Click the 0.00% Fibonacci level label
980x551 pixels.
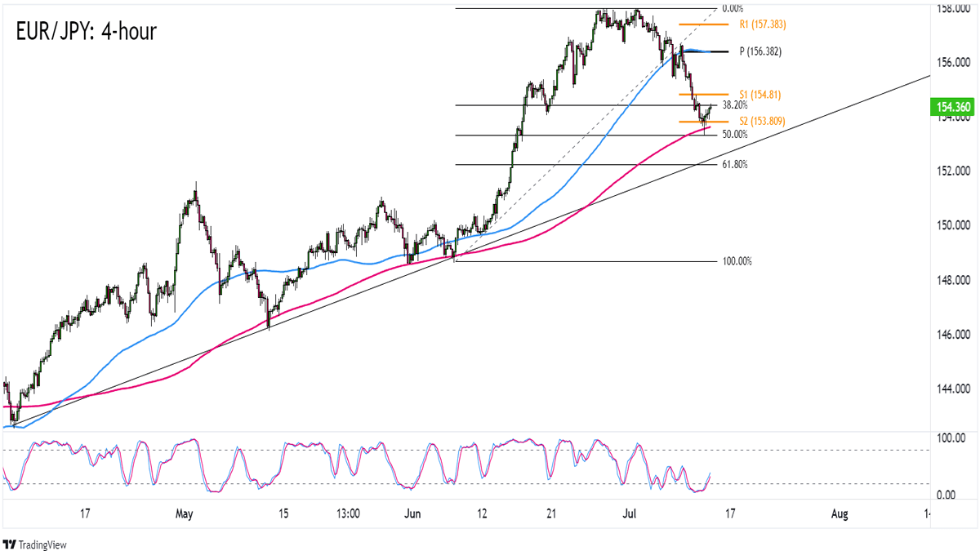pyautogui.click(x=733, y=9)
